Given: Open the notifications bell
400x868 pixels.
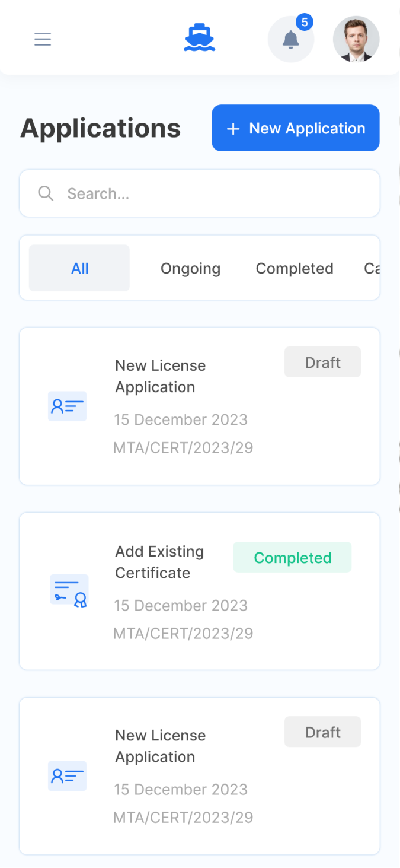Looking at the screenshot, I should [x=290, y=40].
